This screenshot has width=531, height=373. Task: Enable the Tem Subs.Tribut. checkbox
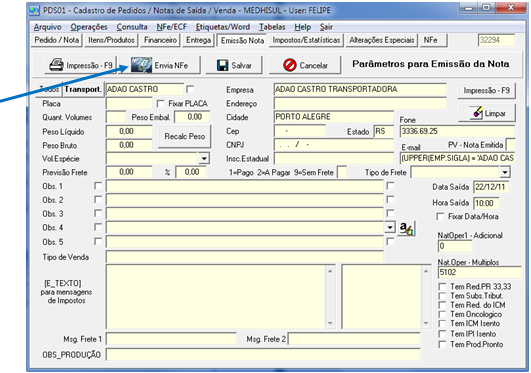pyautogui.click(x=442, y=296)
